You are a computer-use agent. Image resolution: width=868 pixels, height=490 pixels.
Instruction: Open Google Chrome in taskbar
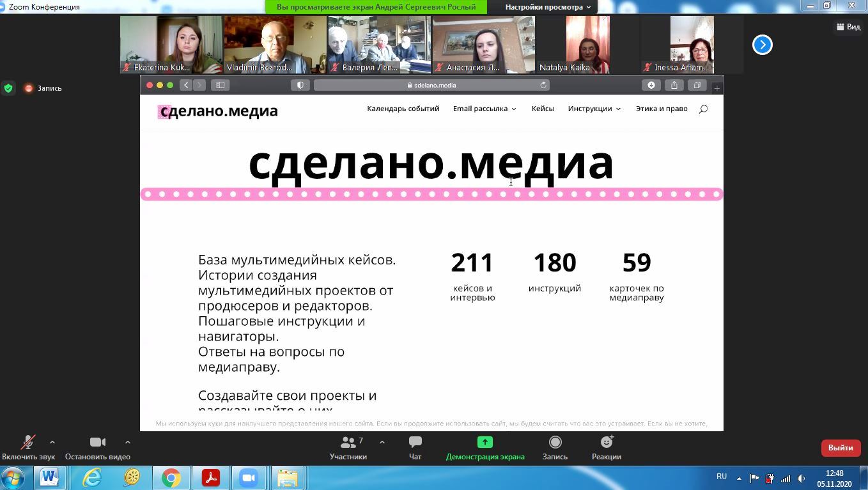click(171, 478)
